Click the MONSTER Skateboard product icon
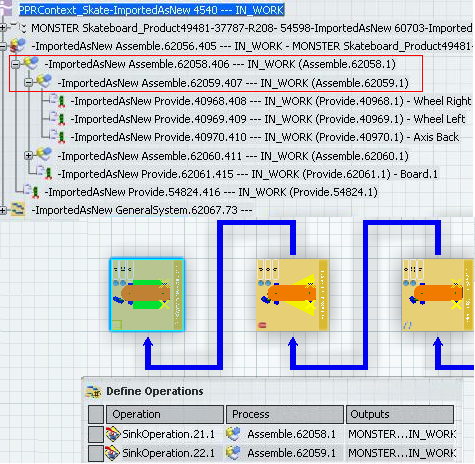475x464 pixels. pyautogui.click(x=18, y=28)
